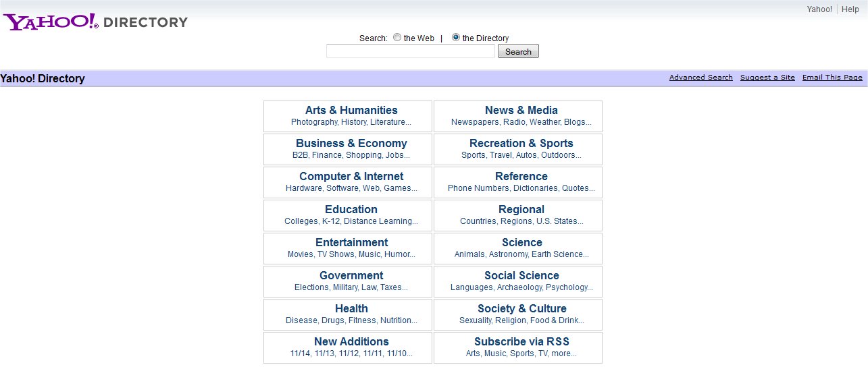Screen dimensions: 868x369
Task: Open the Computer & Internet category
Action: point(351,177)
